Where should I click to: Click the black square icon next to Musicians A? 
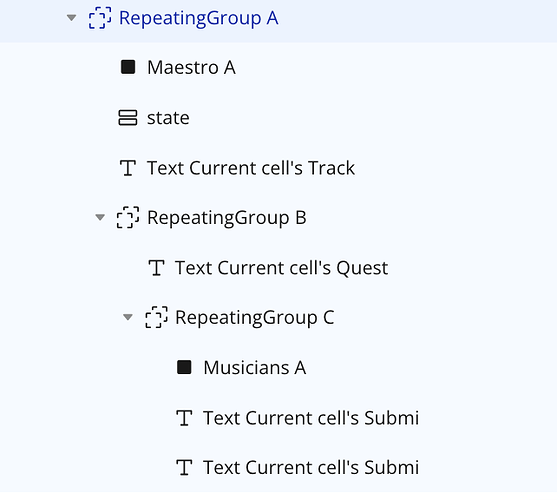click(184, 367)
